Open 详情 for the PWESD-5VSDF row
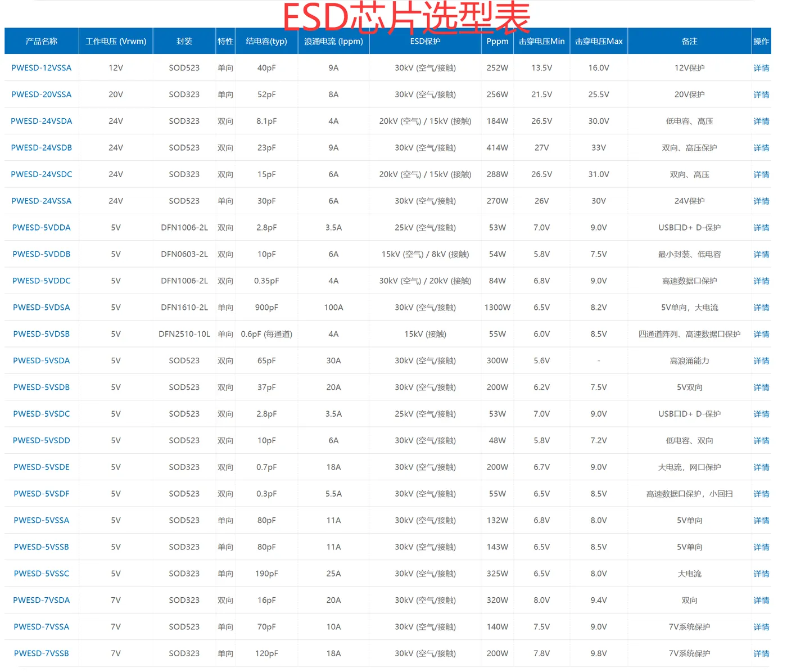Viewport: 787px width, 672px height. (761, 494)
